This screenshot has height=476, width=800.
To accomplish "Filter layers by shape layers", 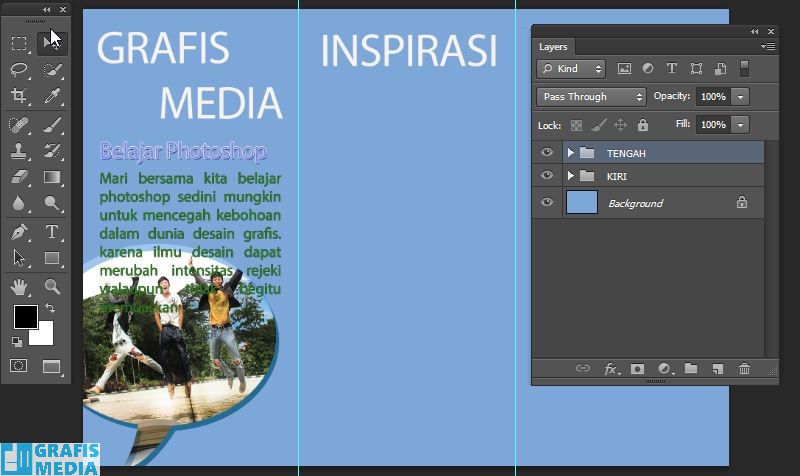I will (696, 69).
